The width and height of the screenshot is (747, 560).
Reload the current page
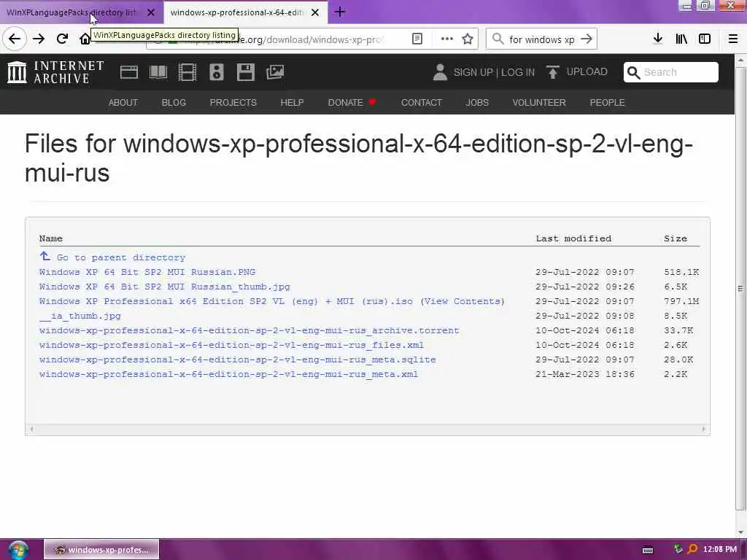pyautogui.click(x=62, y=39)
